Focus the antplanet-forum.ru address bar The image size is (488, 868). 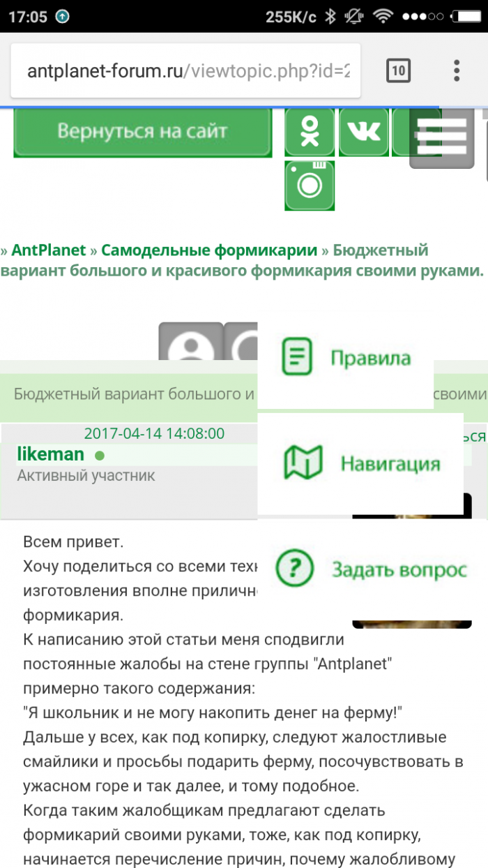pos(187,71)
